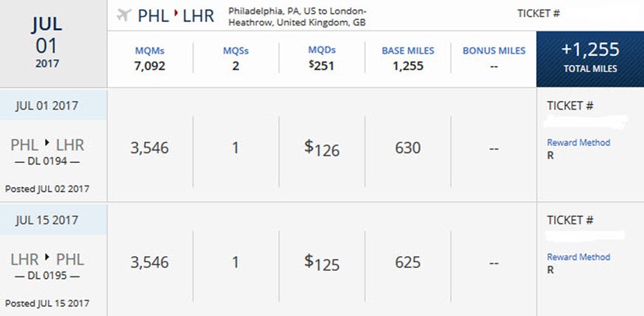Click flight number DL 0195
The image size is (644, 316).
(x=47, y=276)
